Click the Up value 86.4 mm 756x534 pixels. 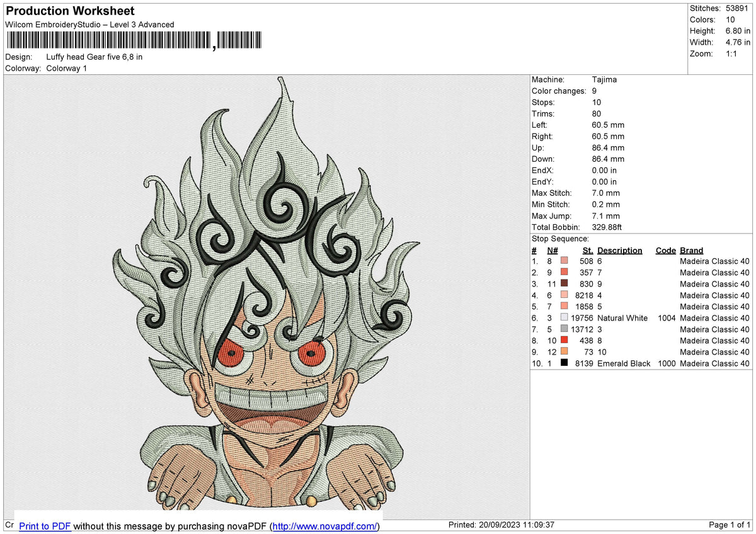coord(608,147)
